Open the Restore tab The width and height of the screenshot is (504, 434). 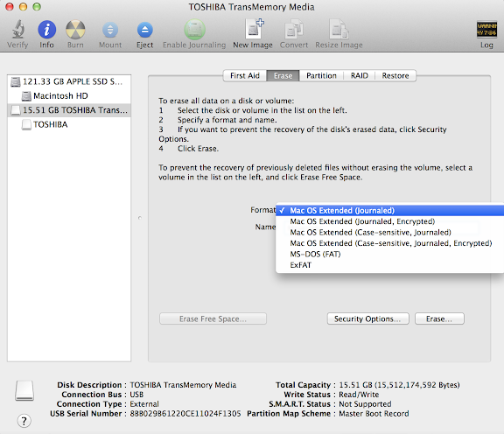[x=395, y=75]
